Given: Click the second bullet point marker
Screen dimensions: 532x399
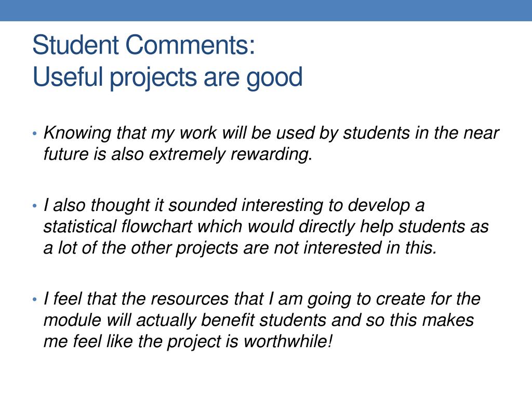Looking at the screenshot, I should point(34,206).
